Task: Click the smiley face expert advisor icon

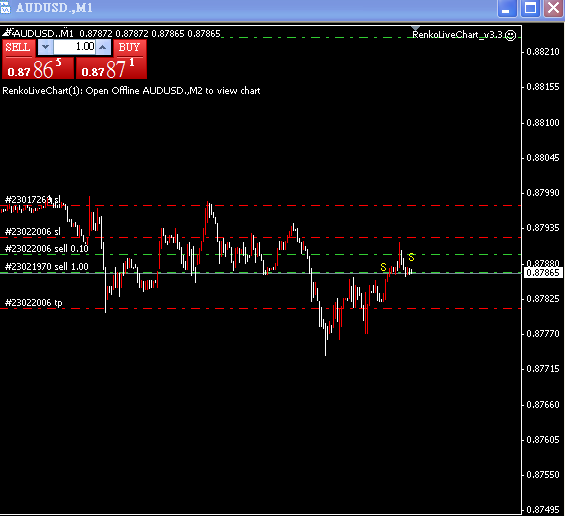Action: pyautogui.click(x=511, y=35)
